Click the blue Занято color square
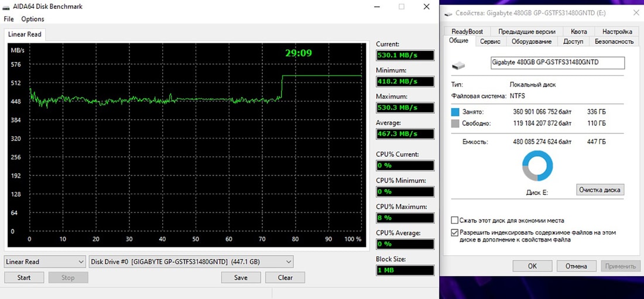The height and width of the screenshot is (299, 644). click(x=456, y=111)
